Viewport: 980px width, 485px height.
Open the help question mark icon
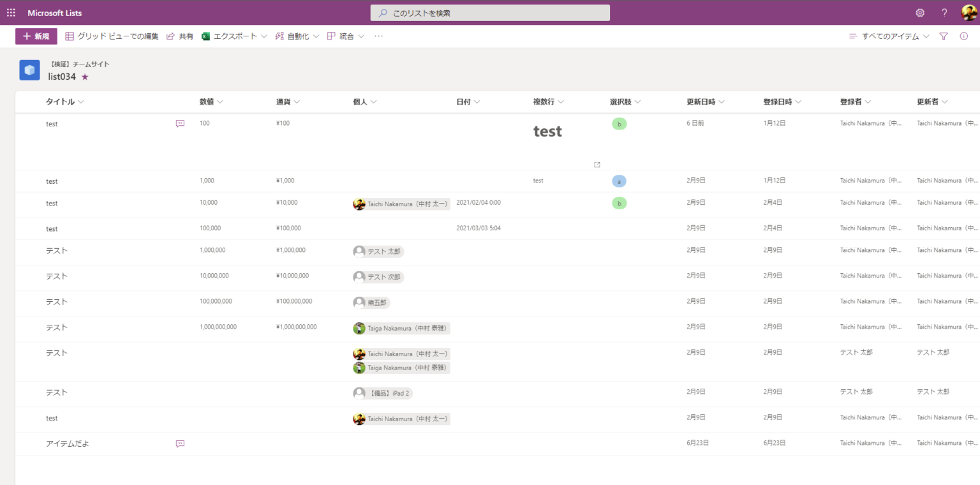tap(944, 13)
